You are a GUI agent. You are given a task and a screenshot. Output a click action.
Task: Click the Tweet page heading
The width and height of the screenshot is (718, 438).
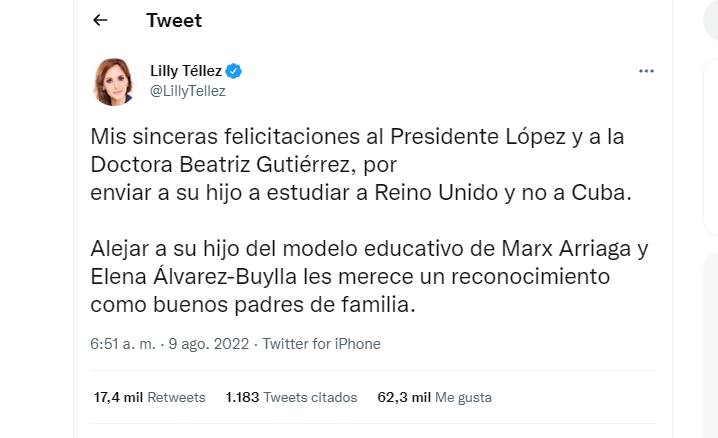[x=174, y=21]
